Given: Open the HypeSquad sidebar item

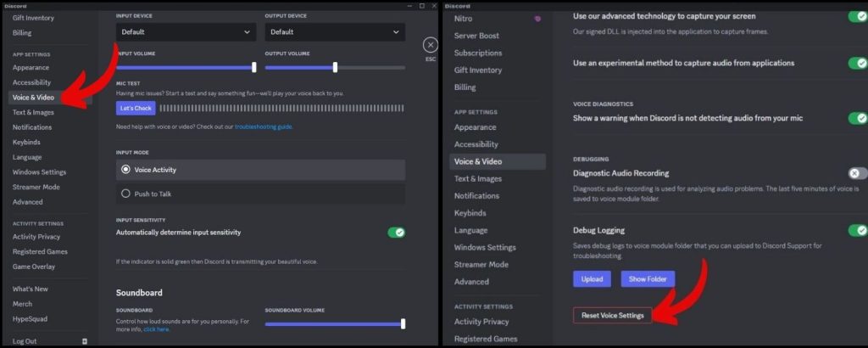Looking at the screenshot, I should [30, 319].
